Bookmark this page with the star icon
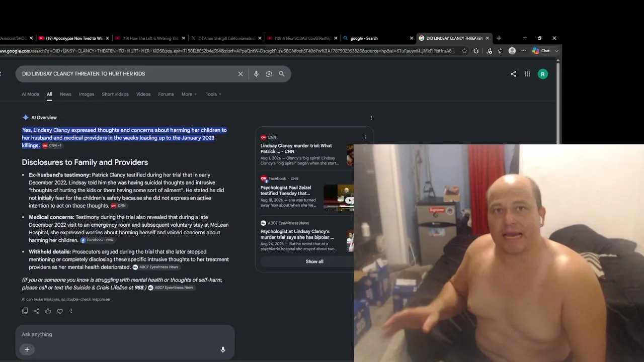The image size is (644, 362). (x=464, y=51)
